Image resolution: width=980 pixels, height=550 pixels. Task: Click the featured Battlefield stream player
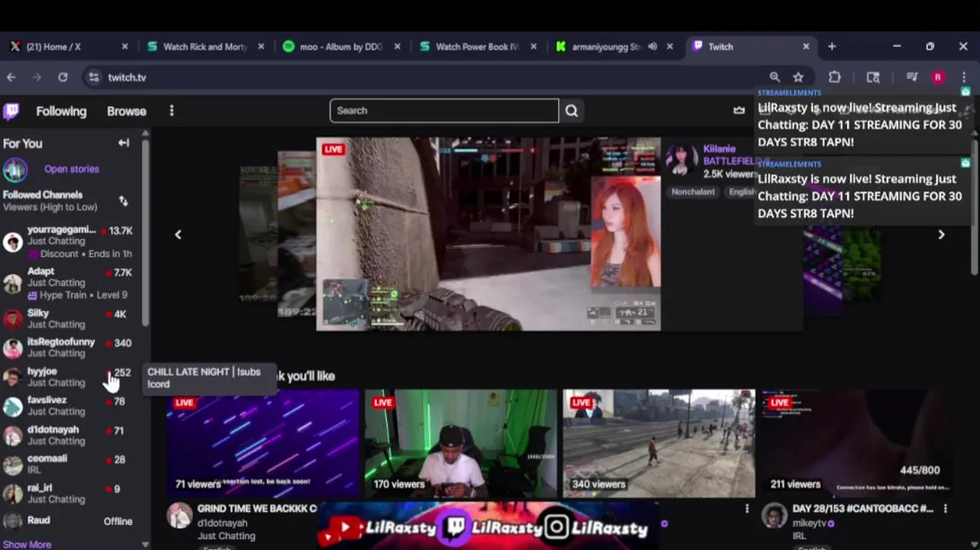(488, 234)
